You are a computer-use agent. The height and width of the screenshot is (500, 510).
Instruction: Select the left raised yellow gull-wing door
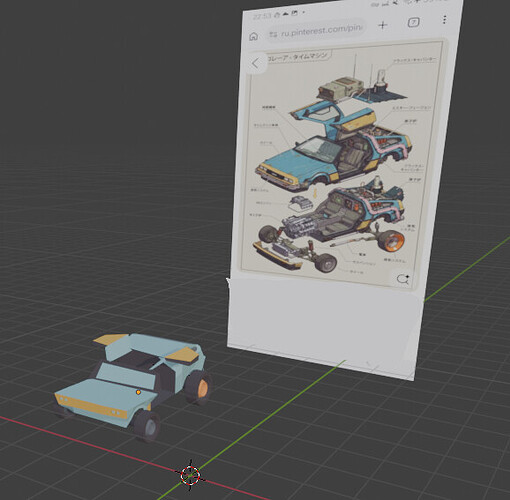point(110,339)
